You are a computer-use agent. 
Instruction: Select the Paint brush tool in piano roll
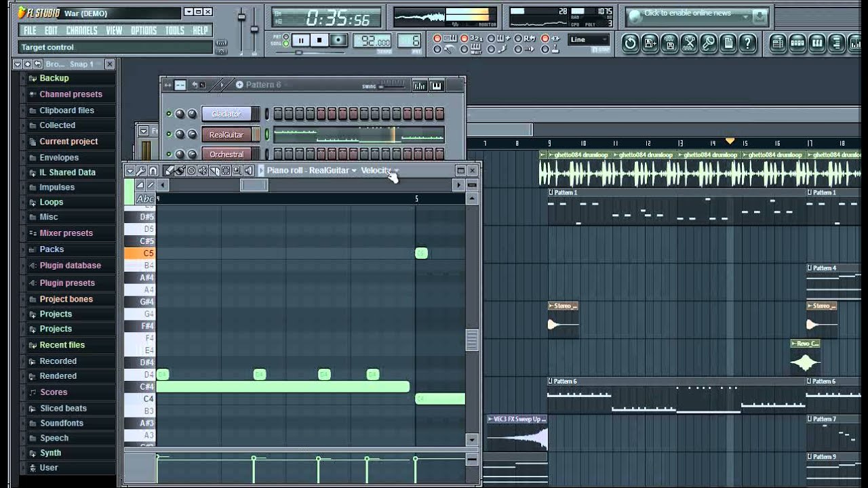tap(180, 171)
